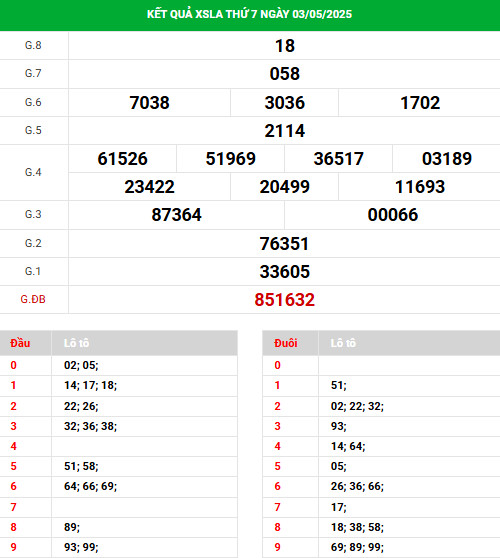The image size is (500, 558).
Task: Select Đầu row 3 lô tô values
Action: point(90,426)
